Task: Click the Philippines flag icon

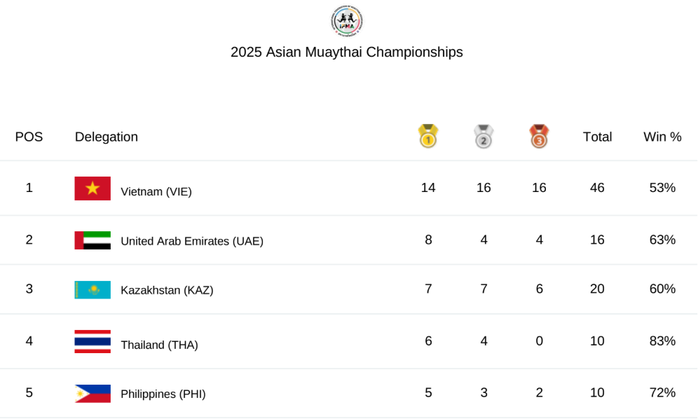Action: 93,393
